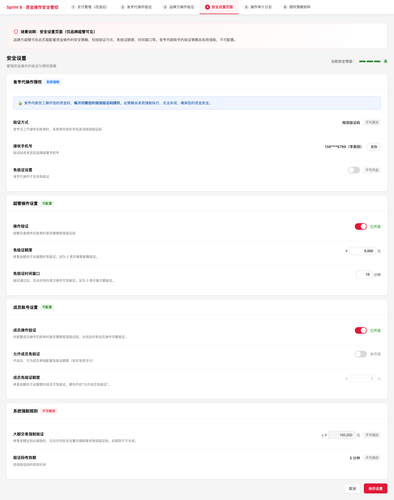
Task: Click the green security level indicator bars
Action: pyautogui.click(x=370, y=61)
